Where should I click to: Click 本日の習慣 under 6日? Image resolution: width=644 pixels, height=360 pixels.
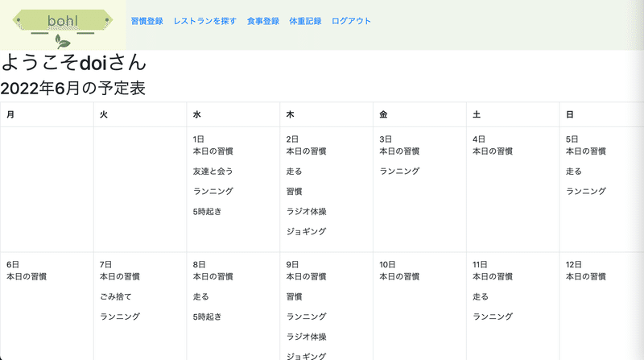pyautogui.click(x=27, y=276)
